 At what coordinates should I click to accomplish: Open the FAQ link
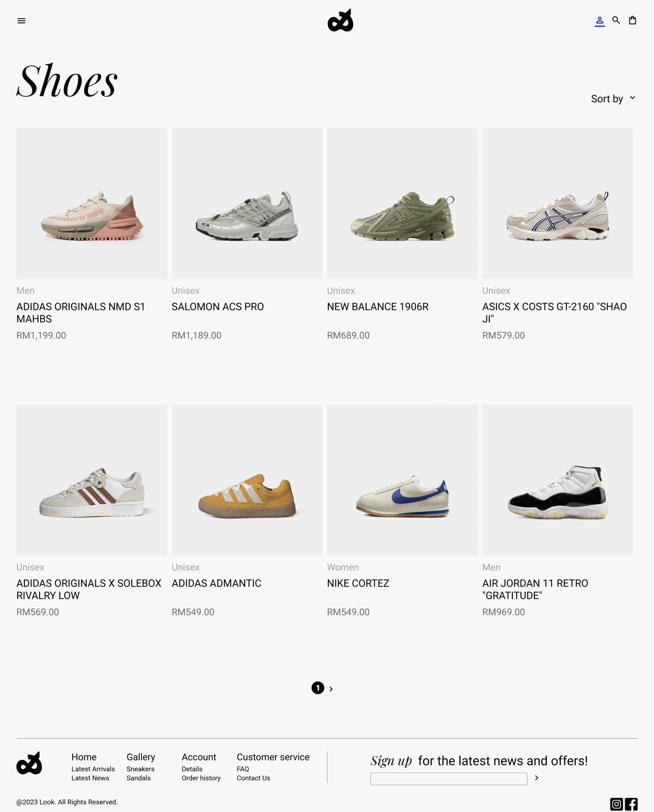(x=243, y=769)
